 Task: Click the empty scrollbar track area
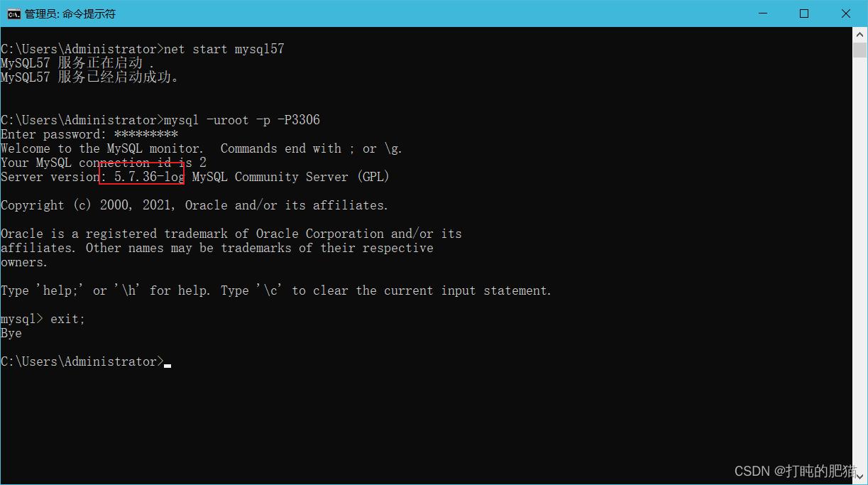point(860,249)
